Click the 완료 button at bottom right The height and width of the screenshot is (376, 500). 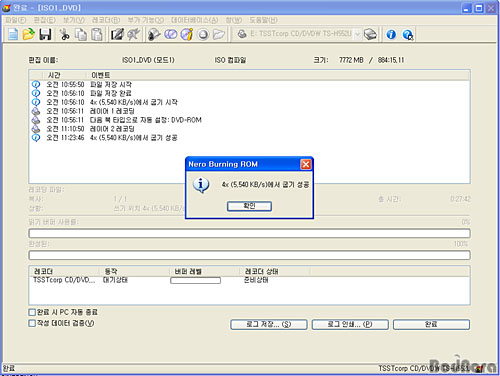(x=431, y=324)
